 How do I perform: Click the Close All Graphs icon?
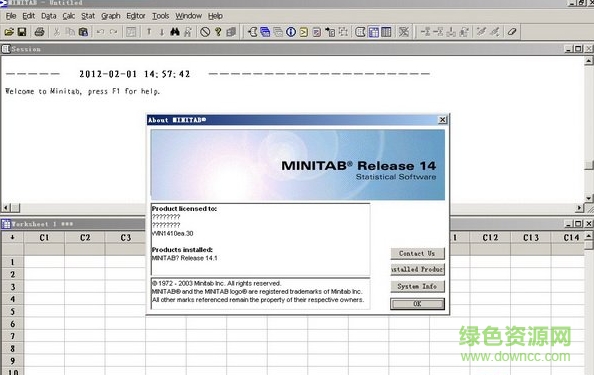coord(404,32)
